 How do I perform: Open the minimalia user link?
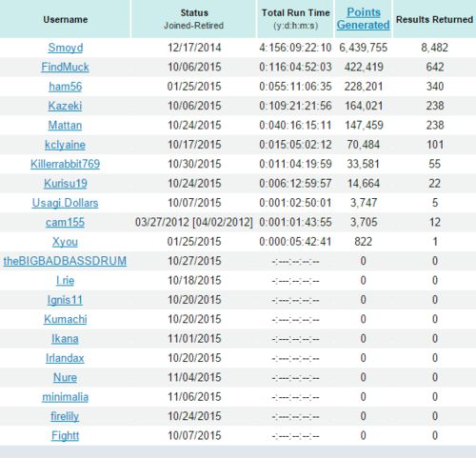pos(65,397)
